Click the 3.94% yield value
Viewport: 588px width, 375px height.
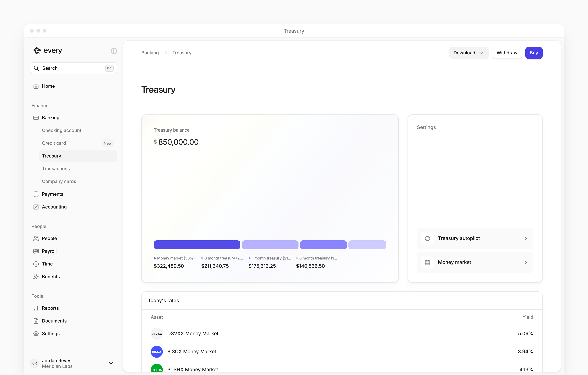pos(525,352)
